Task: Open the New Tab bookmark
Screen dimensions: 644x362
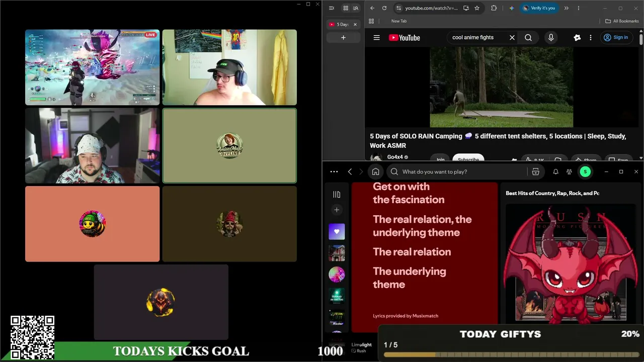Action: click(399, 21)
